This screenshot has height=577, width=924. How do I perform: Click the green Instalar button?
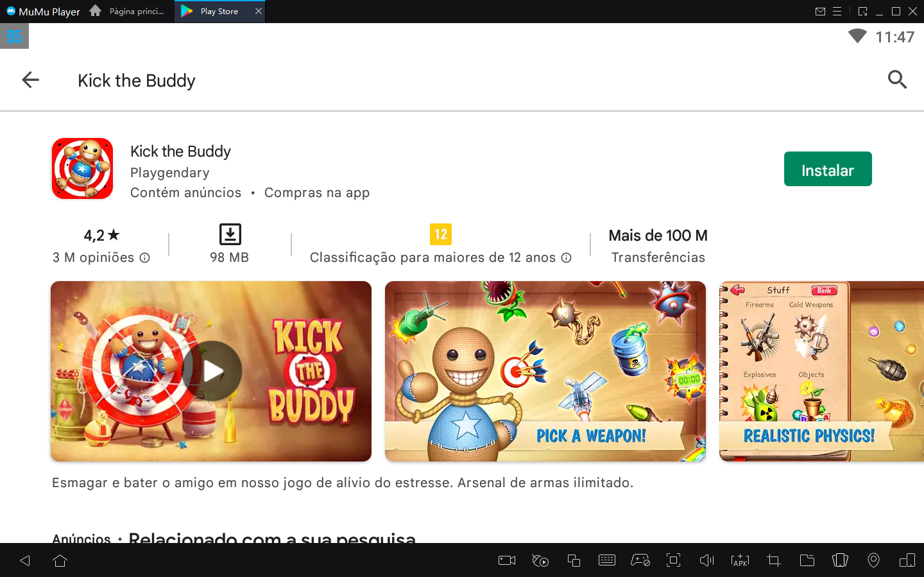click(x=827, y=169)
